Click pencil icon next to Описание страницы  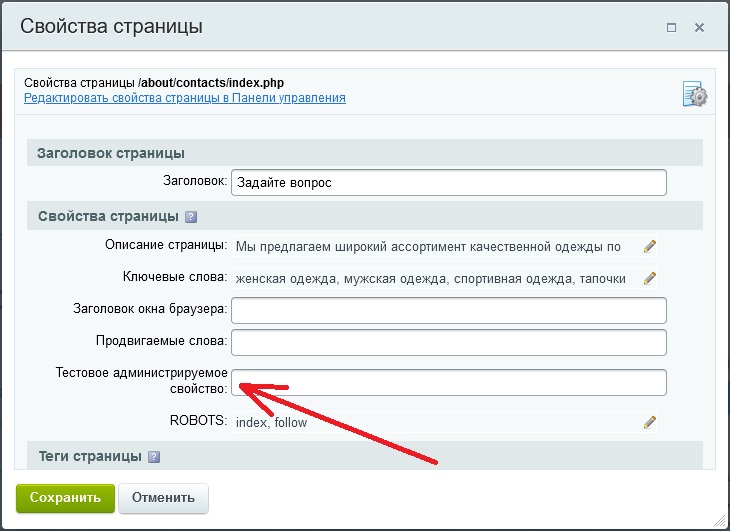coord(650,246)
